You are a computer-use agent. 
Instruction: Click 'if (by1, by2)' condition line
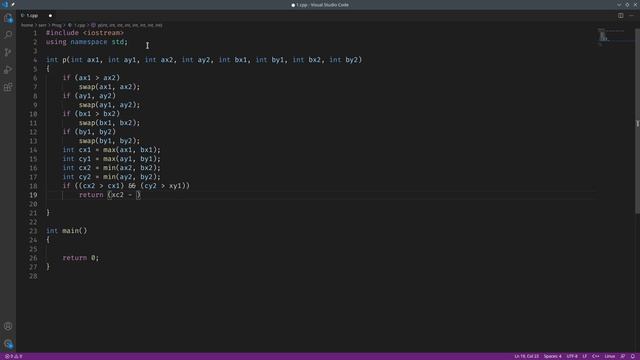(89, 131)
